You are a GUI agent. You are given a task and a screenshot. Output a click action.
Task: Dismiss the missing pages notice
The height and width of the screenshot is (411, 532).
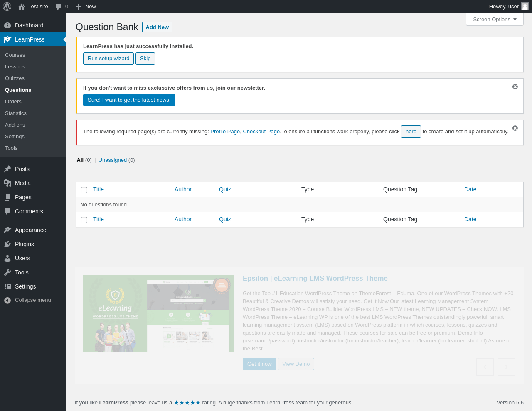coord(515,128)
